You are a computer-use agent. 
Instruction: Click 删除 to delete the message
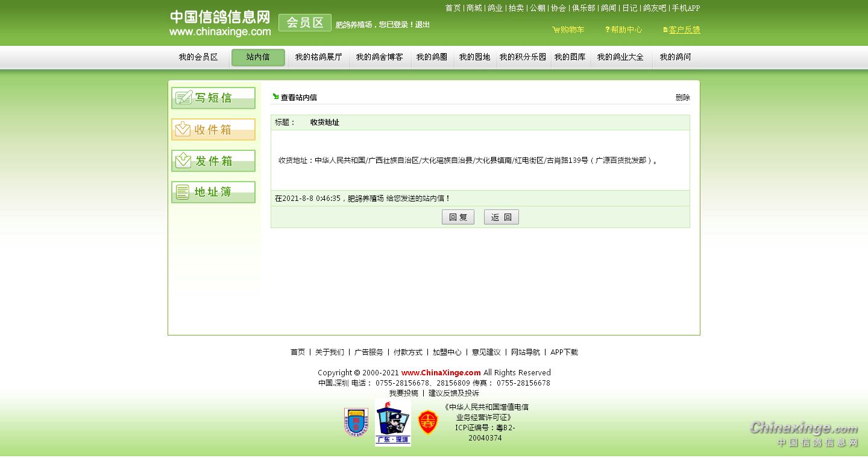(x=682, y=98)
